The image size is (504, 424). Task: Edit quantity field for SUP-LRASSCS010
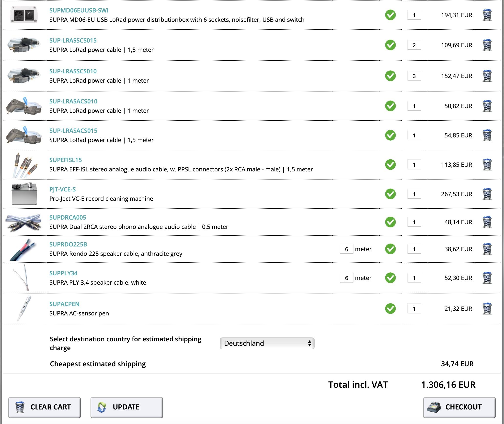[414, 76]
